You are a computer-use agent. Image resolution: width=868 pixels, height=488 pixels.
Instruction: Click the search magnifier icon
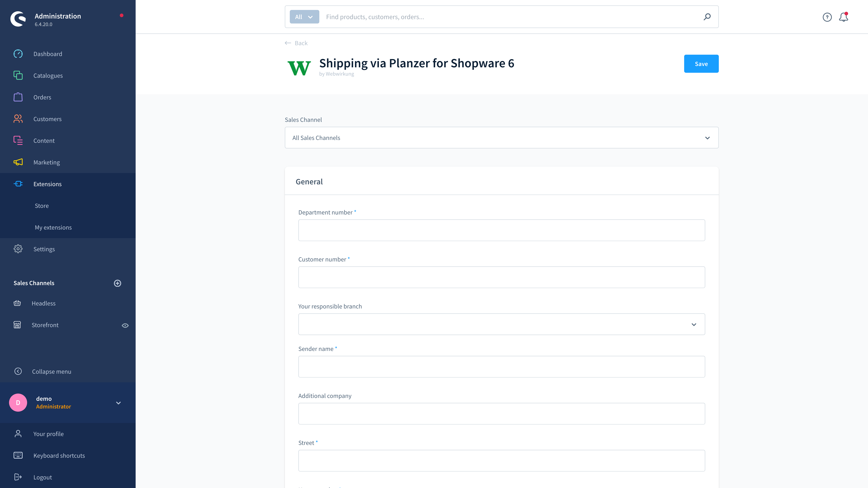coord(707,17)
